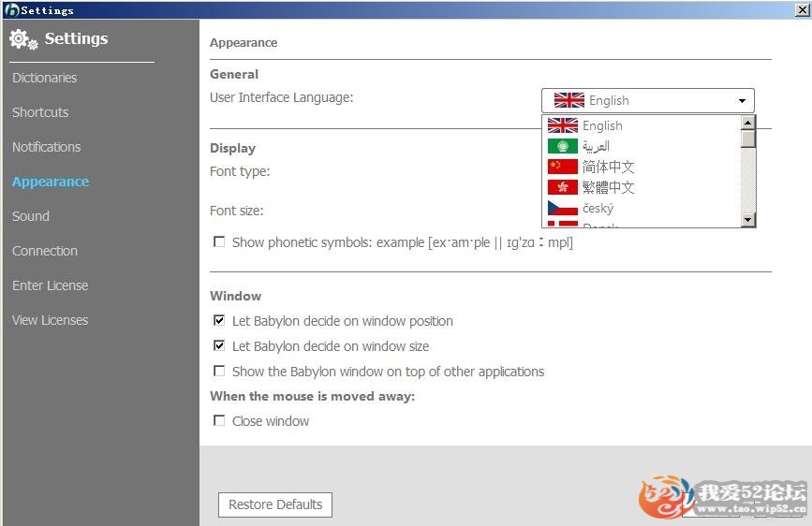812x526 pixels.
Task: Choose Arabic in the language list
Action: pos(642,147)
